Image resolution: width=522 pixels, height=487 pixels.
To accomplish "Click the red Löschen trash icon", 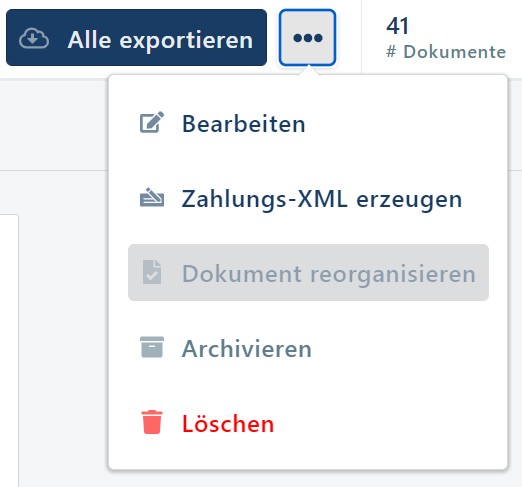I will [x=152, y=422].
